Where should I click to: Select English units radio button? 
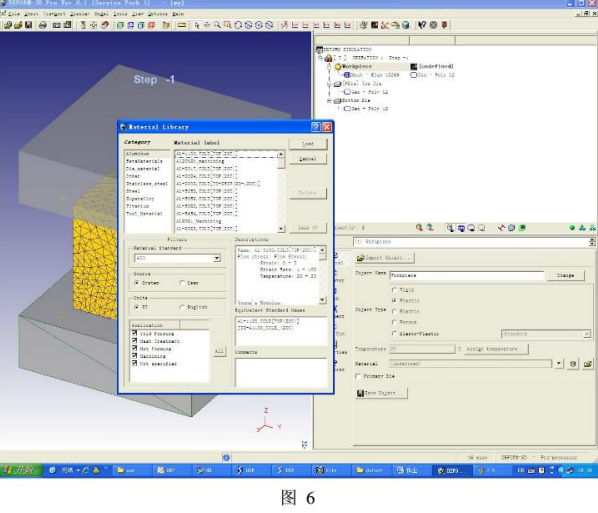(x=182, y=307)
